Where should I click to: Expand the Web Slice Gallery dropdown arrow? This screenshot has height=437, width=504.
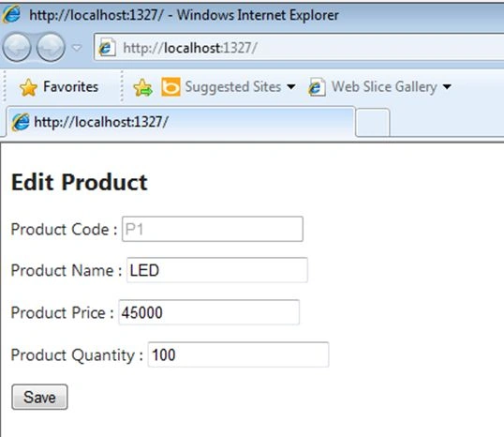[x=447, y=86]
